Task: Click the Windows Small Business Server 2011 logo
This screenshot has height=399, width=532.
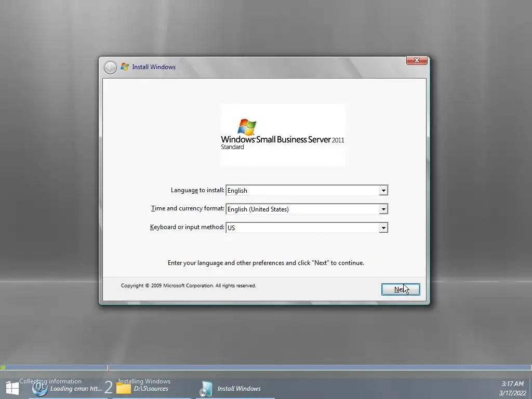Action: pos(283,135)
